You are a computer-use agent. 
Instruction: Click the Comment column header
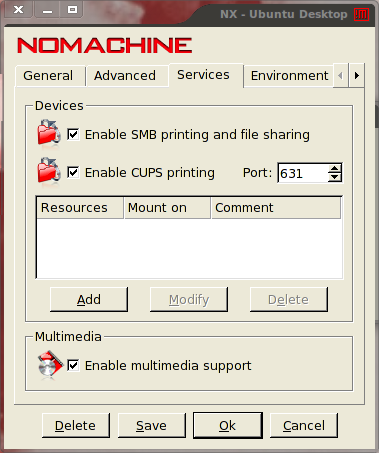tap(276, 208)
